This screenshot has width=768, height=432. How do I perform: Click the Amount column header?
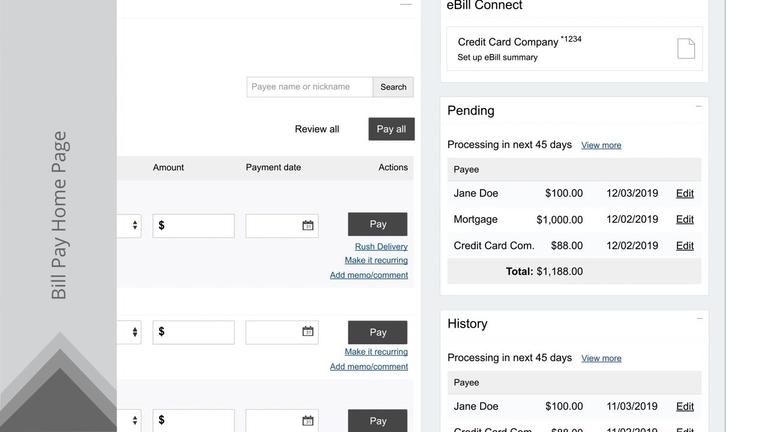click(168, 167)
